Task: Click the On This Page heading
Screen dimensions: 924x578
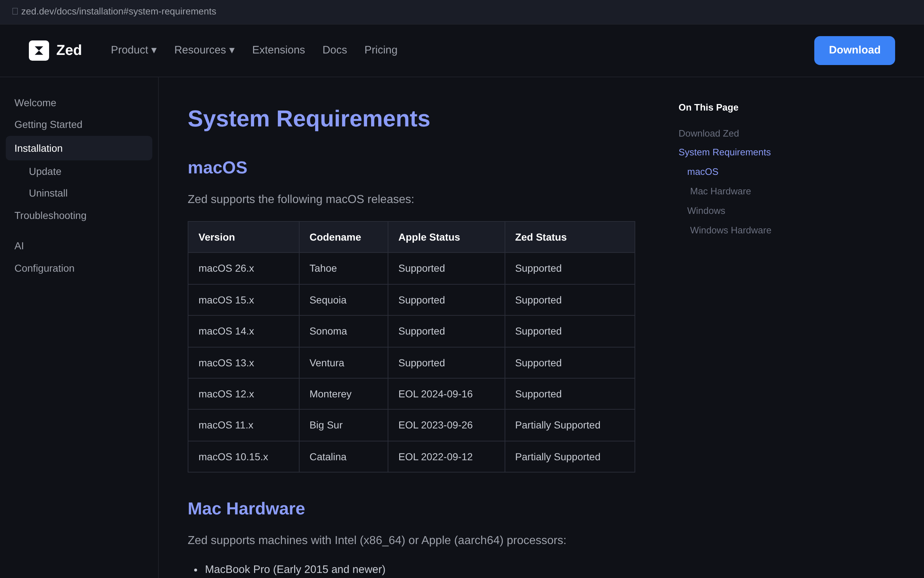Action: tap(708, 107)
